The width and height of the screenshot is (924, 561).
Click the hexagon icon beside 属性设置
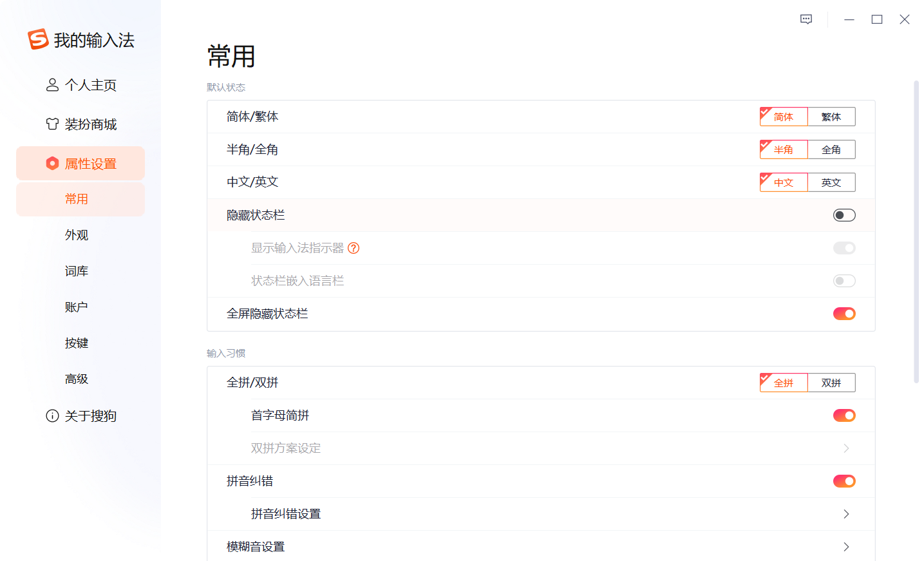coord(52,164)
